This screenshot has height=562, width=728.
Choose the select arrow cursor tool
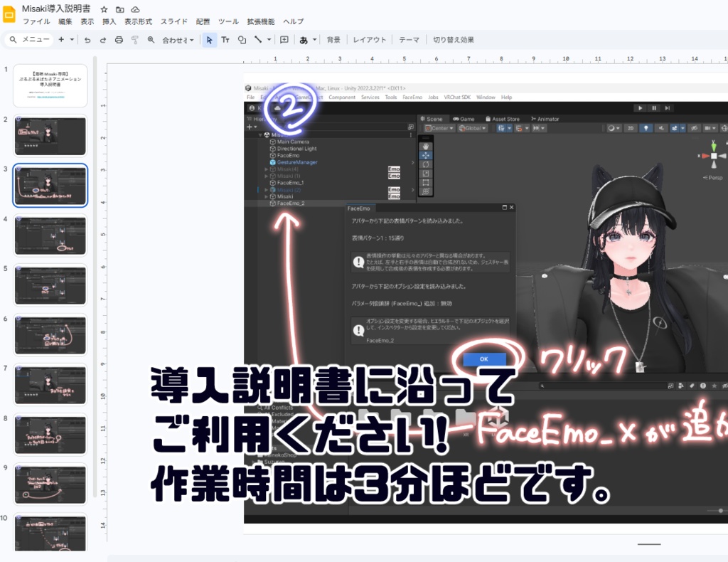pos(210,40)
